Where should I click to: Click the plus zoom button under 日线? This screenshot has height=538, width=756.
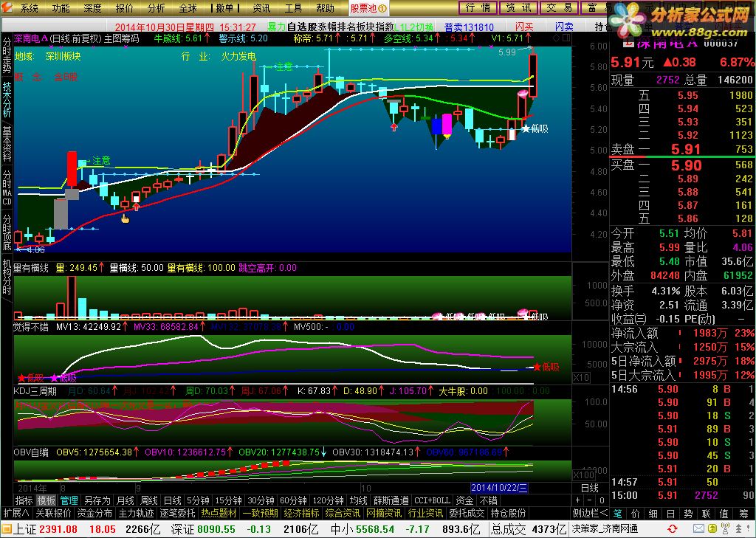579,500
